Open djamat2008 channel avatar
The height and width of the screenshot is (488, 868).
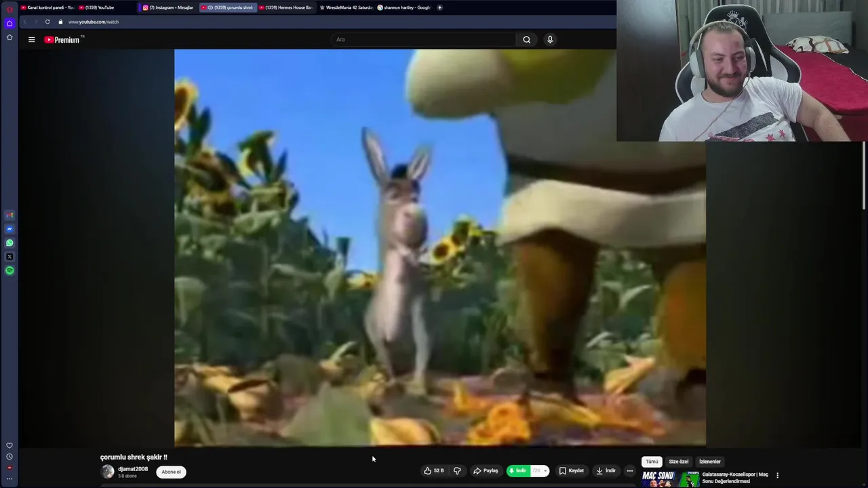click(x=107, y=472)
